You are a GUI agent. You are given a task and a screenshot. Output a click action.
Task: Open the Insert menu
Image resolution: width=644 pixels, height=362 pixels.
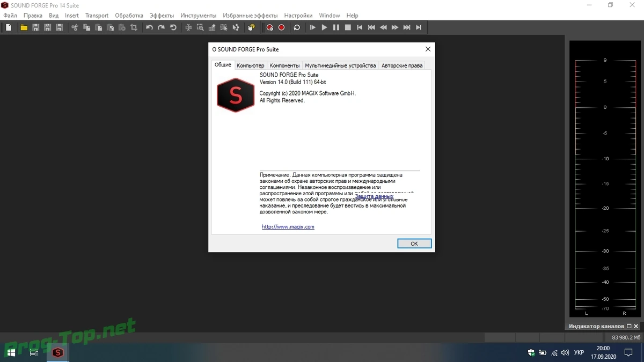pyautogui.click(x=72, y=16)
